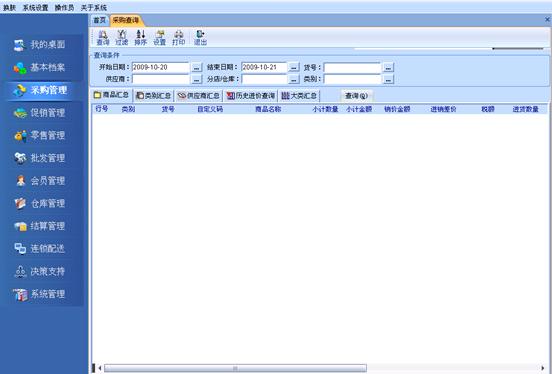Viewport: 552px width, 374px height.
Task: Click the 分店/仓库 input field
Action: (x=264, y=79)
